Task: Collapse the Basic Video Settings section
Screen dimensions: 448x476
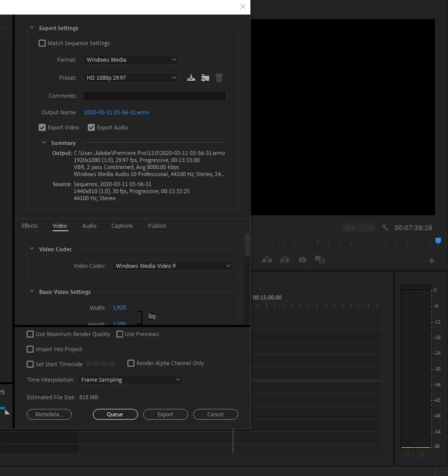Action: click(x=32, y=291)
